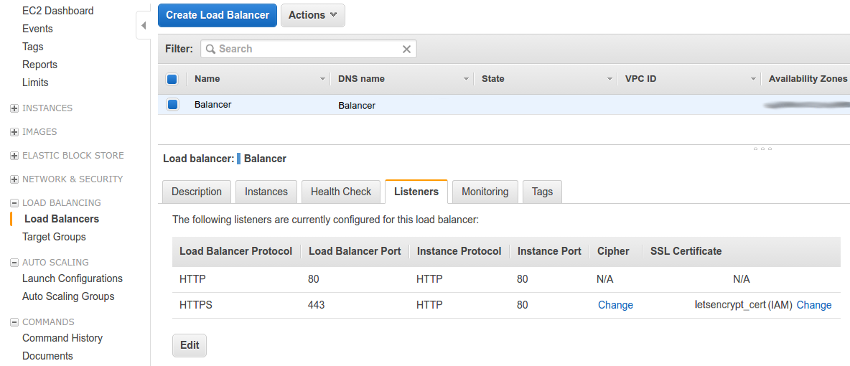
Task: Open the Name column sort dropdown arrow
Action: (323, 79)
